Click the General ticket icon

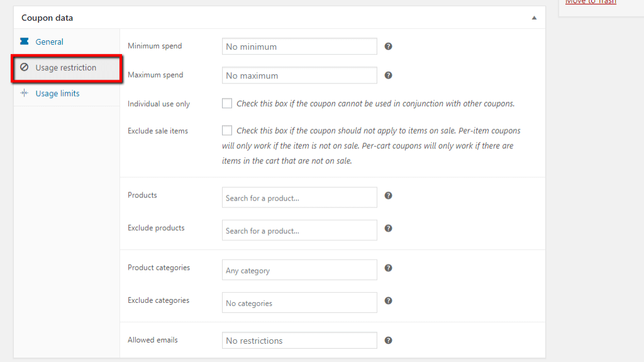(25, 41)
